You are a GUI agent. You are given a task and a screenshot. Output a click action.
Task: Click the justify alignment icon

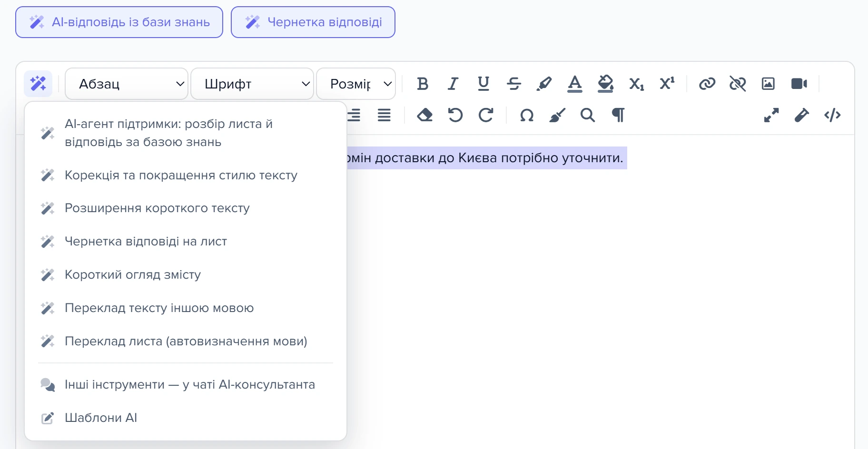pyautogui.click(x=384, y=115)
